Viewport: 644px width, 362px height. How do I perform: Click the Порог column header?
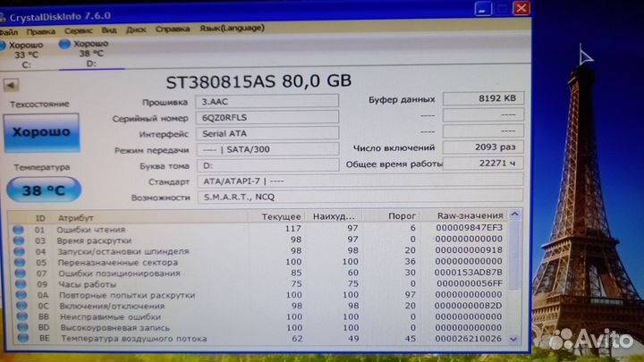click(x=402, y=215)
